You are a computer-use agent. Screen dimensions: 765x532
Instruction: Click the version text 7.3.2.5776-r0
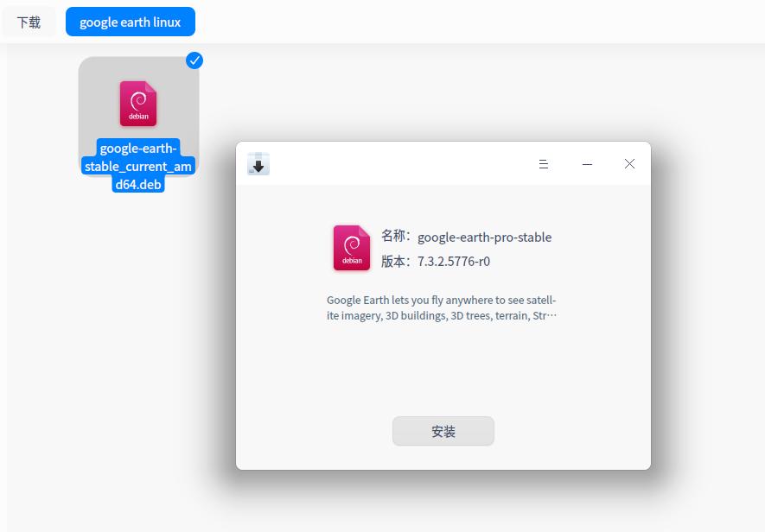click(454, 262)
